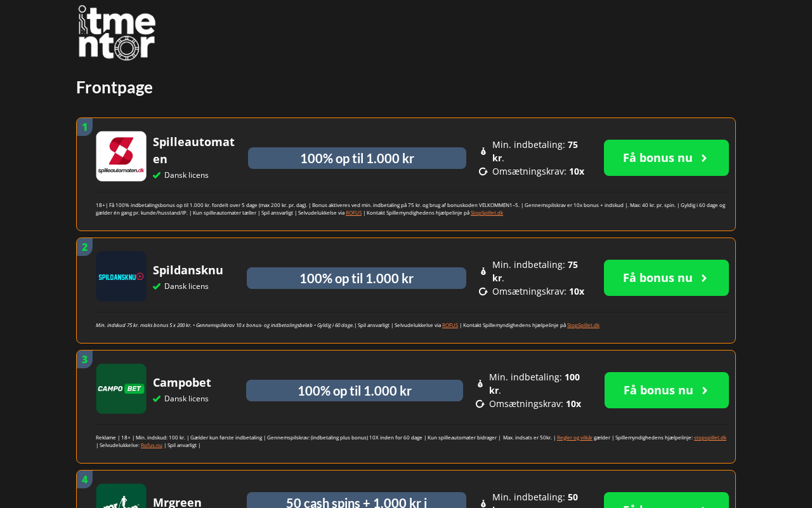Click Spilleautomaten's 'Min. indbetaling: 75 kr' text
This screenshot has width=812, height=508.
(535, 151)
